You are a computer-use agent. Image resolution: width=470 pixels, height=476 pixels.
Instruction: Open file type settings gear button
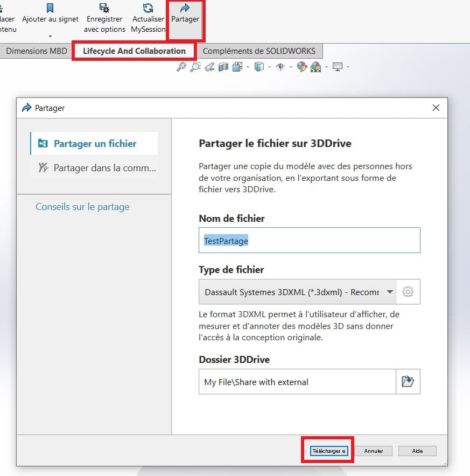click(x=408, y=292)
